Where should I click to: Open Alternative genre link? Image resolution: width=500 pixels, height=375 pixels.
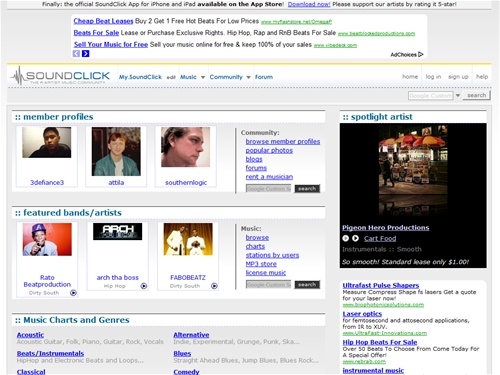pyautogui.click(x=191, y=335)
